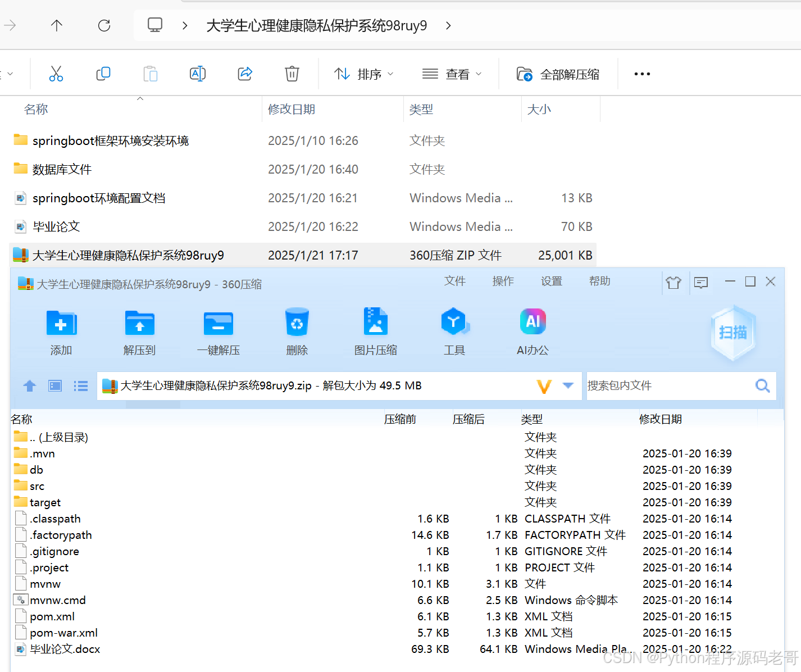The width and height of the screenshot is (801, 672).
Task: Open the 查看 view dropdown
Action: (452, 74)
